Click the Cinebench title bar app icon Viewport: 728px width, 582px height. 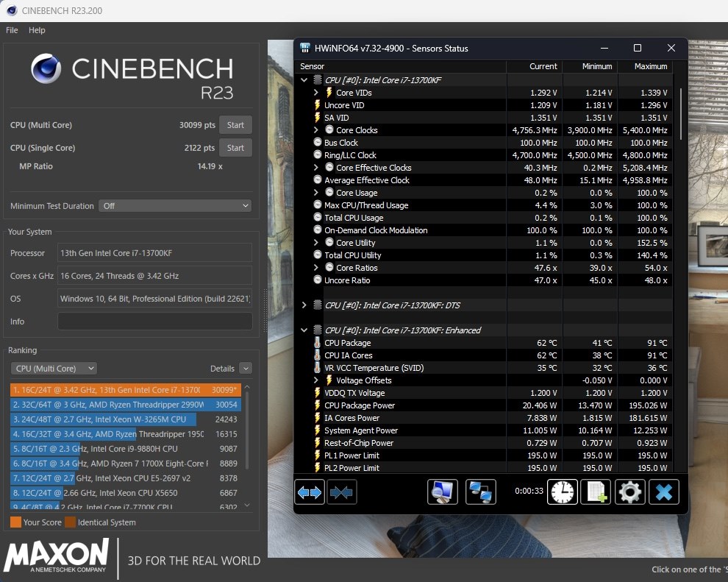pos(12,10)
